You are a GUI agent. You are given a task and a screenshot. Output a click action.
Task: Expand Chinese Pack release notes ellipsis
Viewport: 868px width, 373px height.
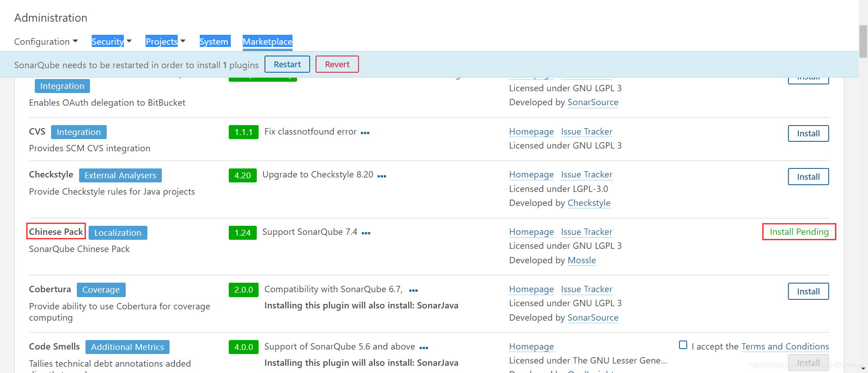(366, 233)
